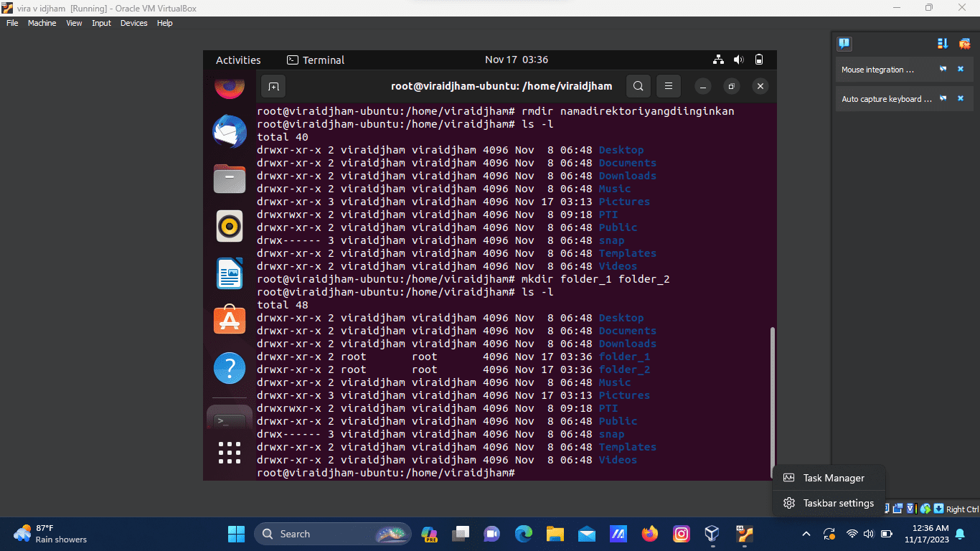This screenshot has width=980, height=551.
Task: Launch Rhythmbox from the Ubuntu dock
Action: tap(230, 227)
